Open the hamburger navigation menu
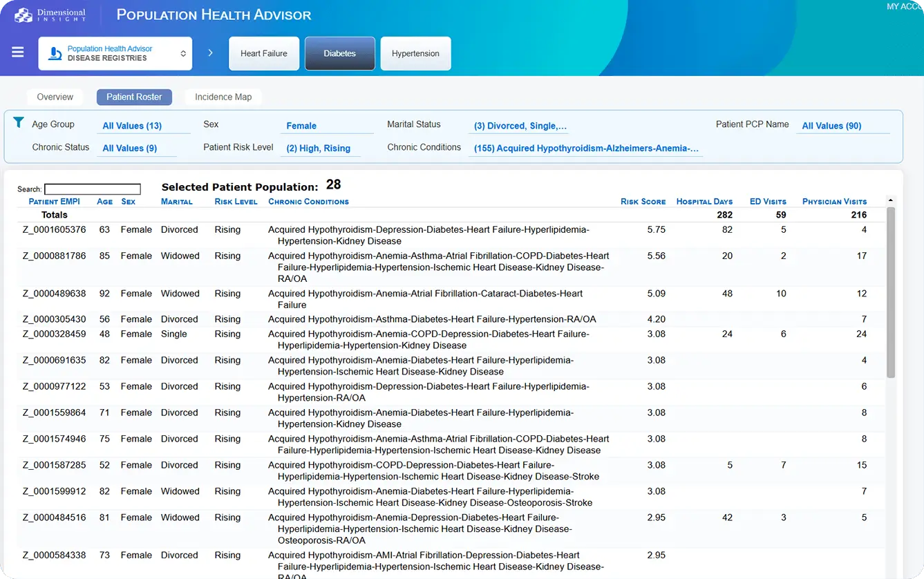The width and height of the screenshot is (924, 579). [x=18, y=53]
